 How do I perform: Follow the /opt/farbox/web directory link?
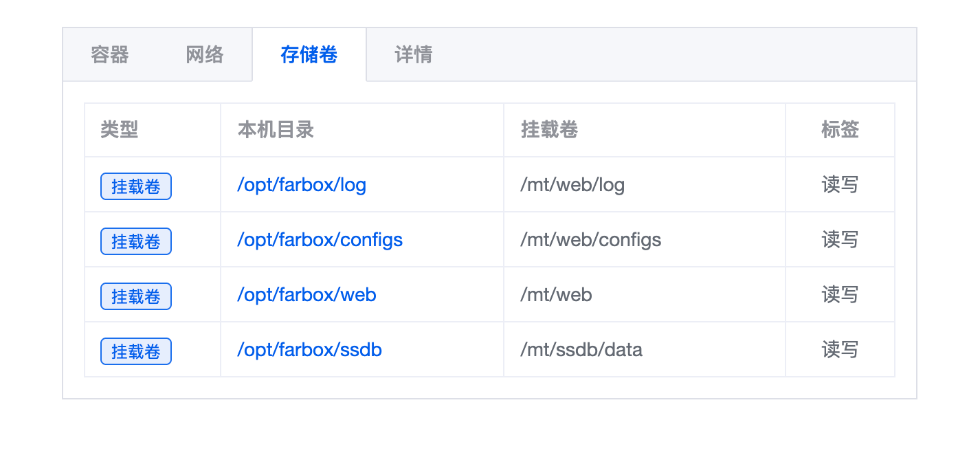307,295
